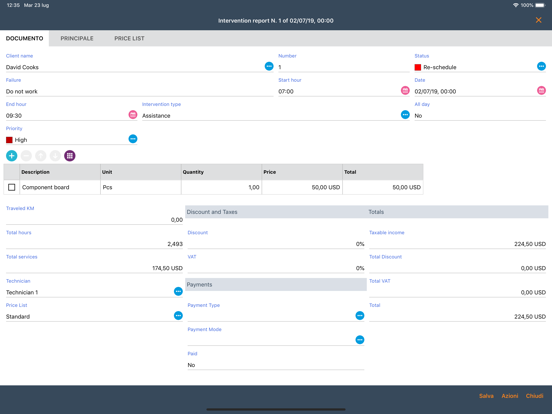Open the Price List picker button

[x=178, y=316]
